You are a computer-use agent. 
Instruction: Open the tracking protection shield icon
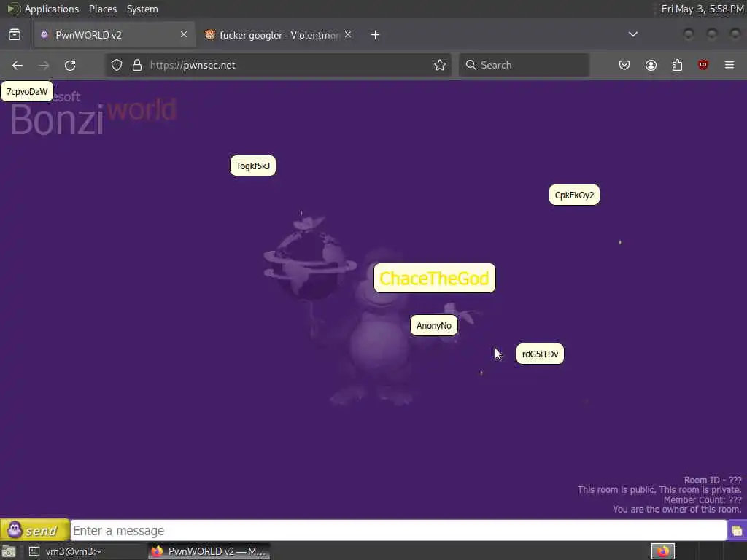(x=117, y=65)
